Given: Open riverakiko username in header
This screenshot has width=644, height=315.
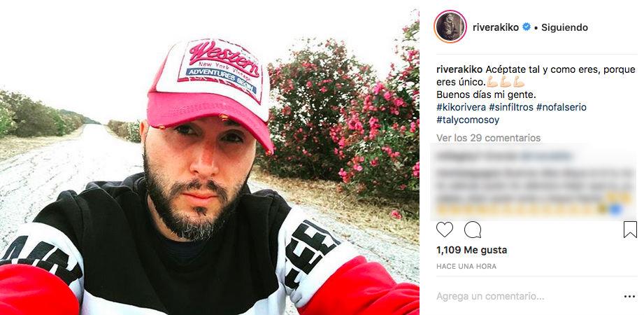Looking at the screenshot, I should click(496, 27).
